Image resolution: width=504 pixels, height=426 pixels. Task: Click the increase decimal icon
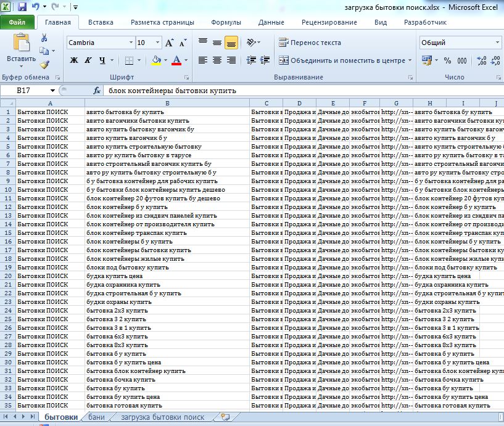[x=482, y=60]
